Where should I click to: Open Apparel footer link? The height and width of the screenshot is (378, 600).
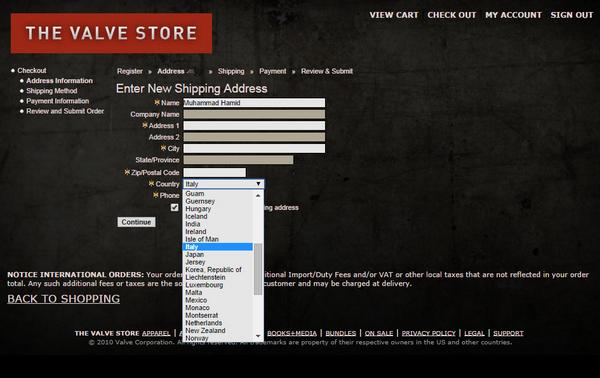156,333
